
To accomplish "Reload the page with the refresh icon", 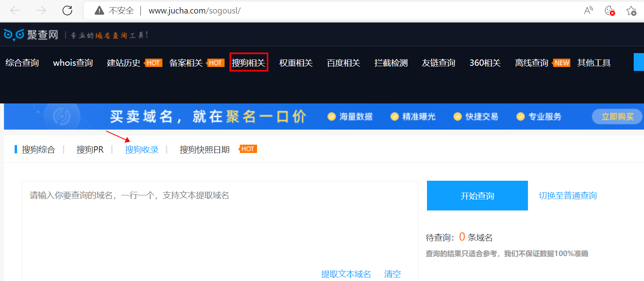I will coord(67,10).
